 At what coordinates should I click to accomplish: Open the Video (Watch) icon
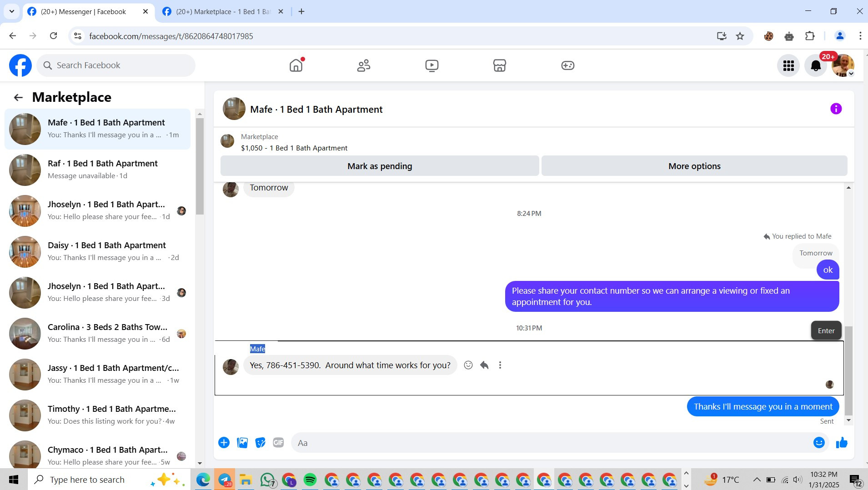(432, 65)
